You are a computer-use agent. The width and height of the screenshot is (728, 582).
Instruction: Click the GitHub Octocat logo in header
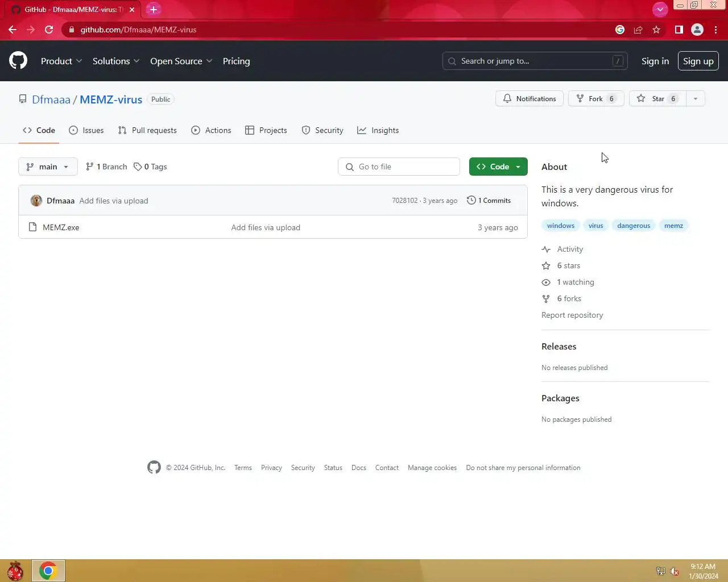point(18,61)
